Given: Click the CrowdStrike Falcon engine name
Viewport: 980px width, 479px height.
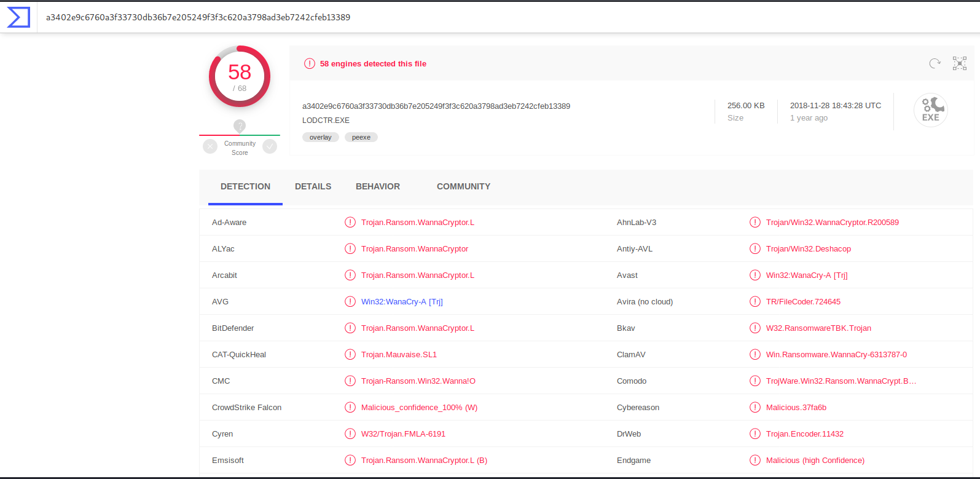Looking at the screenshot, I should (246, 407).
